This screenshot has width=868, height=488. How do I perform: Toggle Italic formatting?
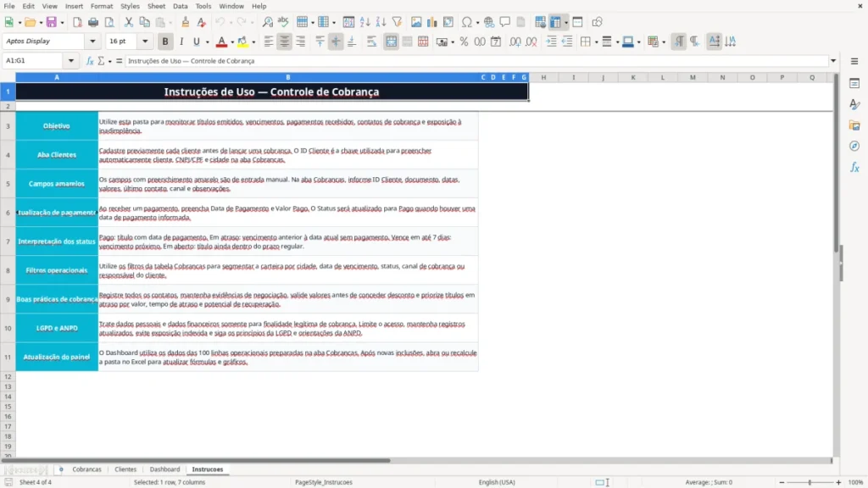[x=181, y=42]
